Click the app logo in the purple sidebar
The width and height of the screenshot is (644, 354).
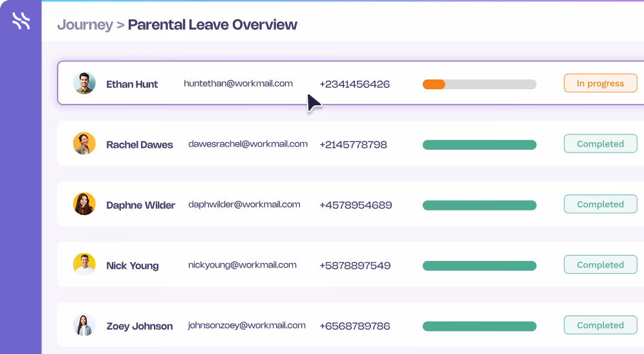coord(21,21)
